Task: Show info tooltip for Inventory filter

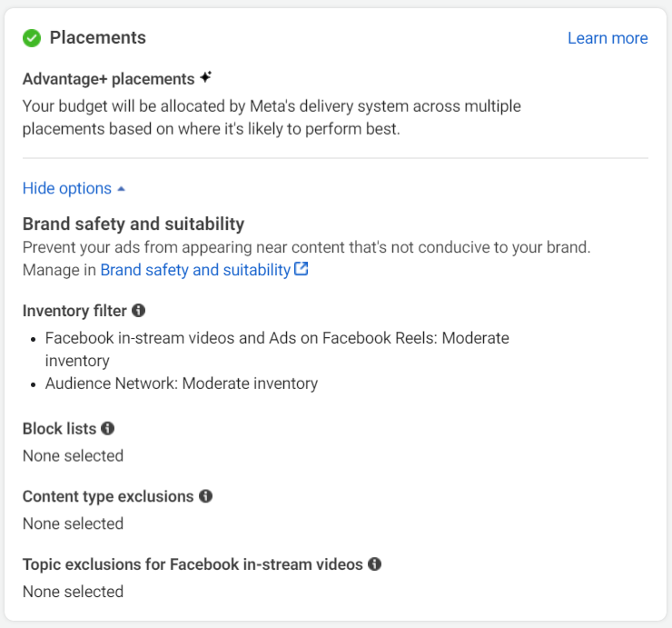Action: tap(138, 310)
